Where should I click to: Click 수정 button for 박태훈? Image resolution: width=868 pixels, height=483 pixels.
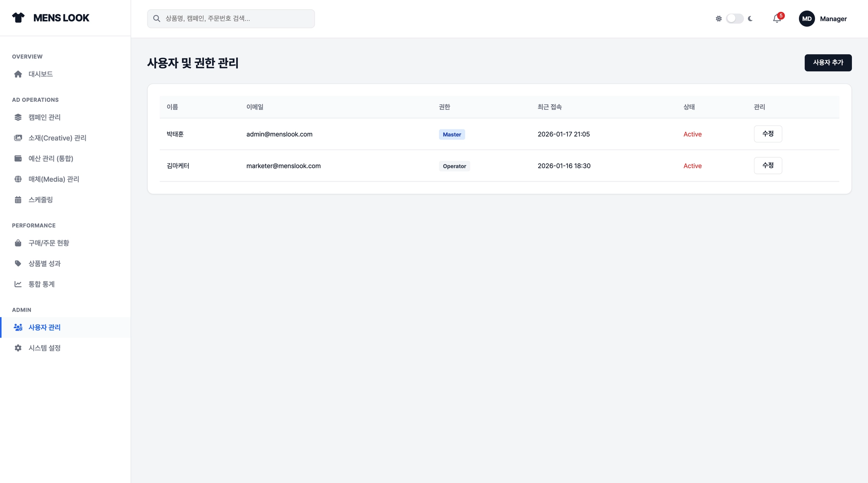click(768, 134)
